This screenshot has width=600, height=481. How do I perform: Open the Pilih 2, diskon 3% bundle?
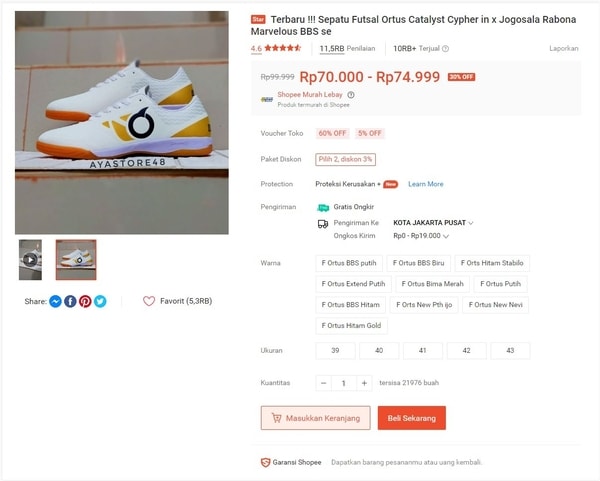pyautogui.click(x=346, y=160)
